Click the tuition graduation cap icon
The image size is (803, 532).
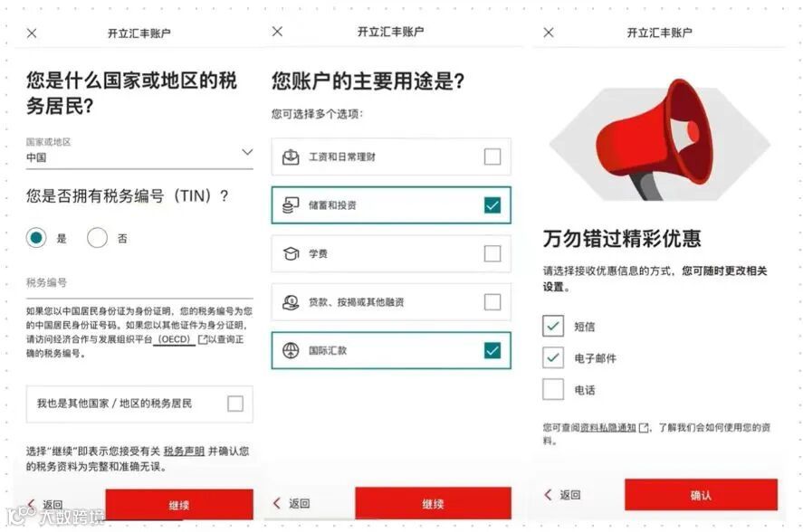291,253
